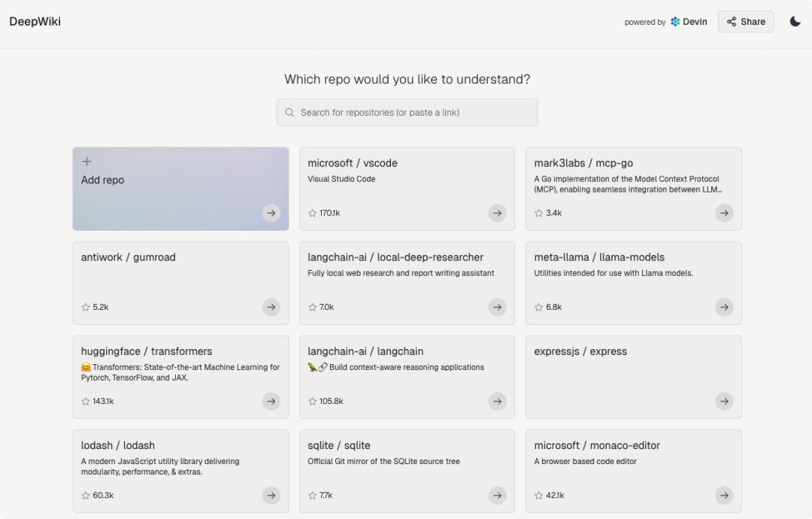Click the 'Which repo would you like' heading
This screenshot has height=519, width=812.
click(407, 79)
